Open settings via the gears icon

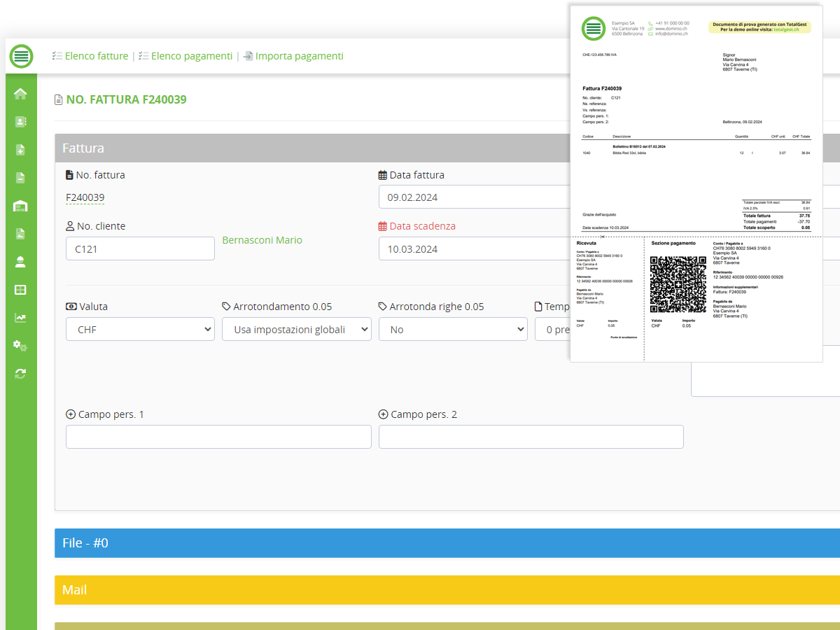point(20,345)
